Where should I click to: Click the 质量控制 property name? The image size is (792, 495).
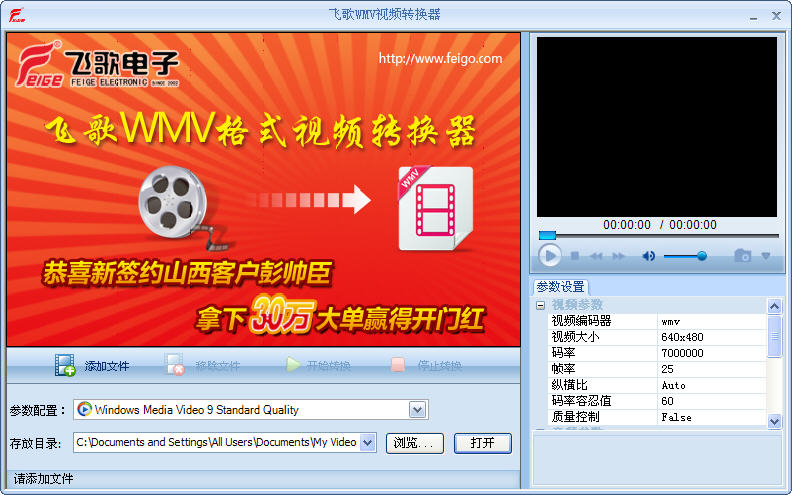575,417
